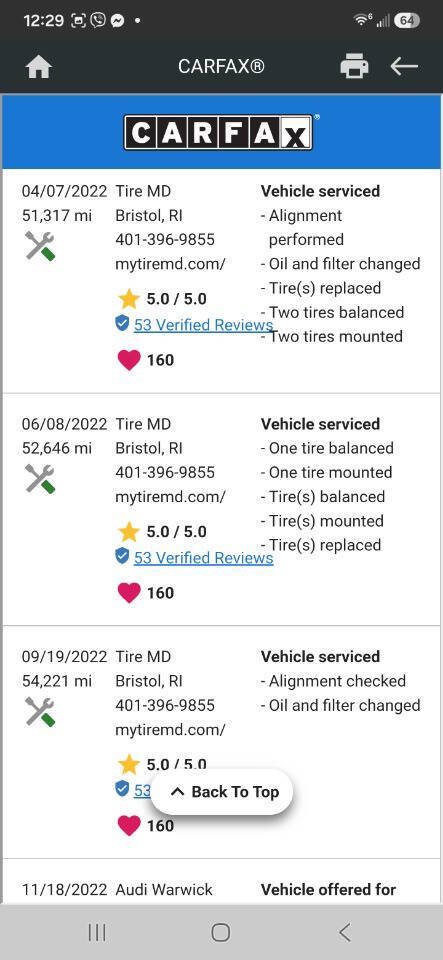Tap the heart icon in 06/08/2022 record

click(128, 593)
